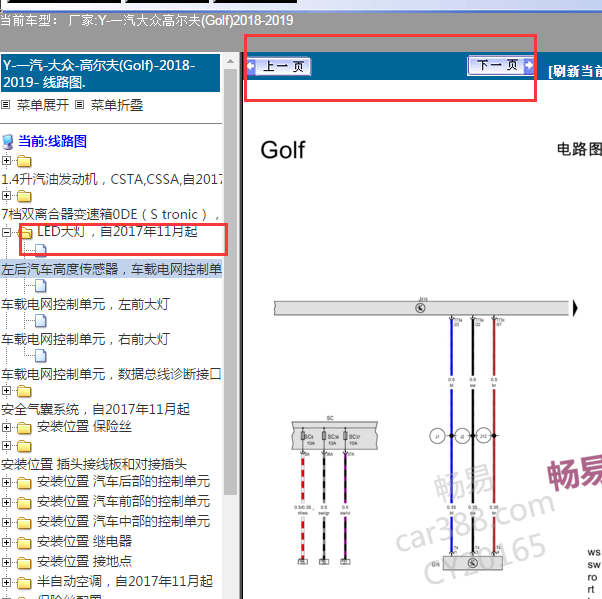This screenshot has width=602, height=599.
Task: Click folder icon above 安全气囊系统 entry
Action: click(24, 391)
